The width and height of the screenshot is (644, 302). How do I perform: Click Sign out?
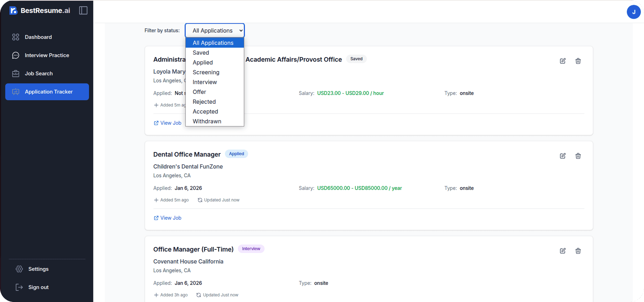(47, 287)
